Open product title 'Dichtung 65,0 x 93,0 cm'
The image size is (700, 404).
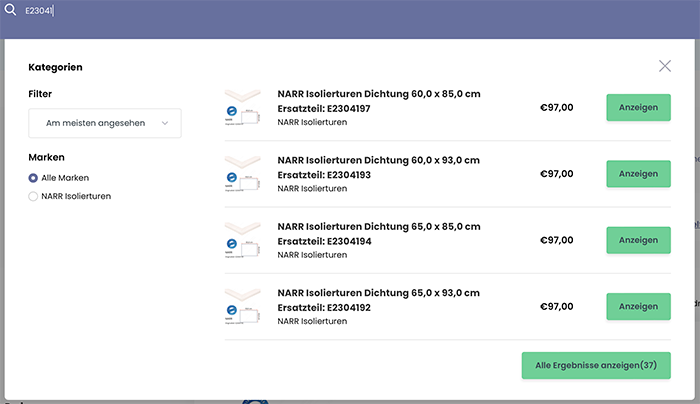click(379, 293)
